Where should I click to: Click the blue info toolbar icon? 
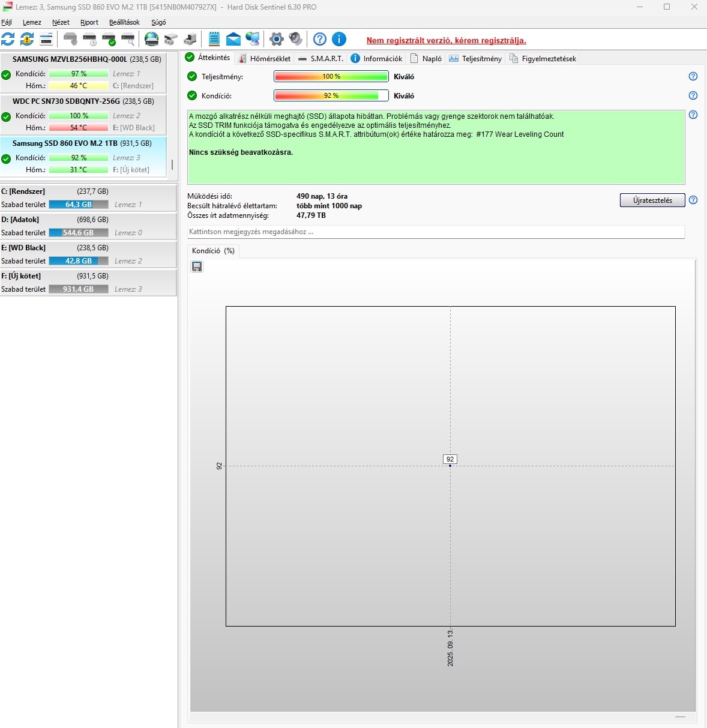tap(339, 40)
